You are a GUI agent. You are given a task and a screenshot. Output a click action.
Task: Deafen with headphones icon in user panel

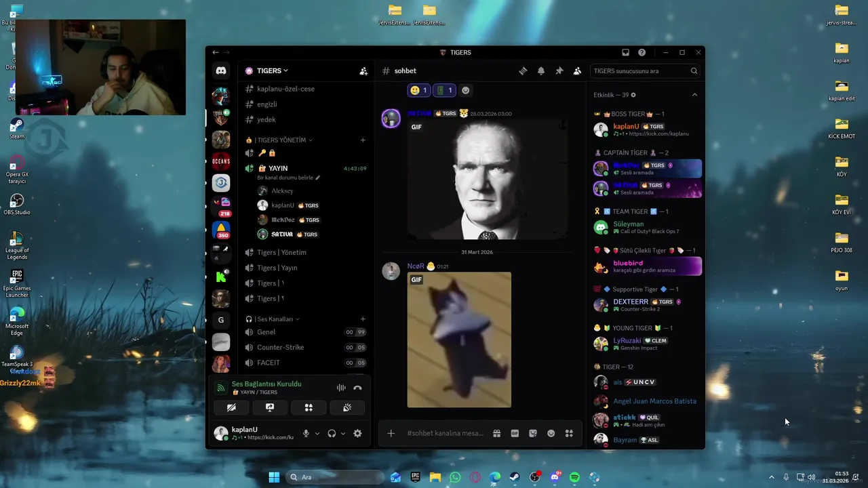(332, 433)
